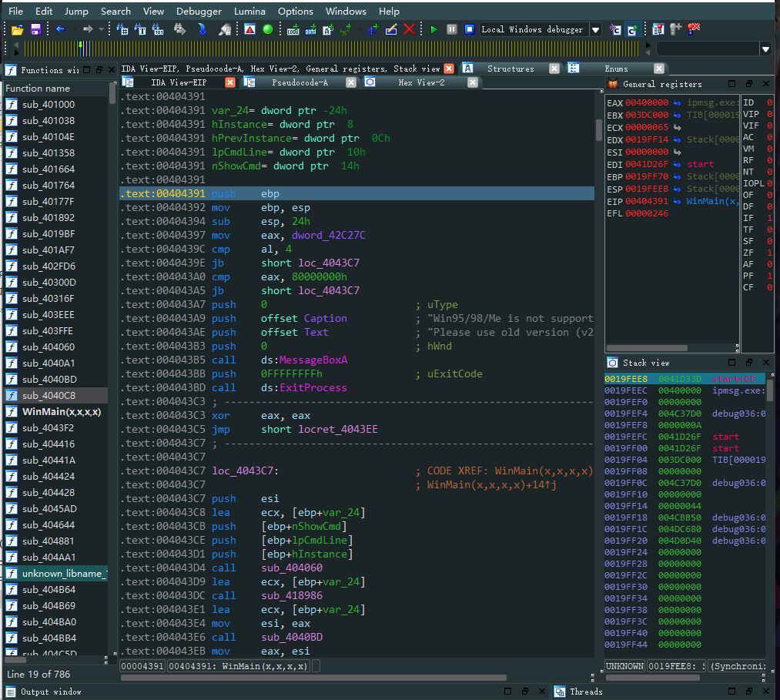Image resolution: width=780 pixels, height=700 pixels.
Task: Open the Debugger menu
Action: (199, 11)
